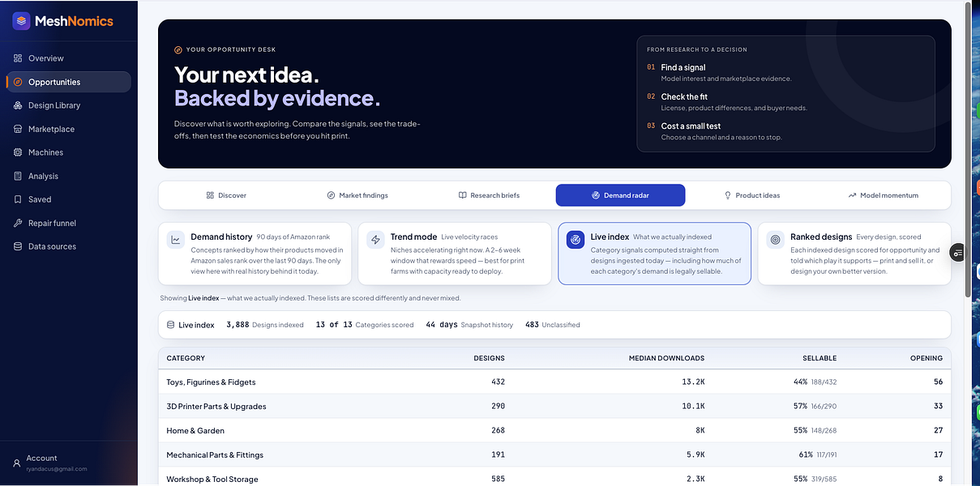Click the CATEGORY column header
Screen dimensions: 980x486
point(186,358)
